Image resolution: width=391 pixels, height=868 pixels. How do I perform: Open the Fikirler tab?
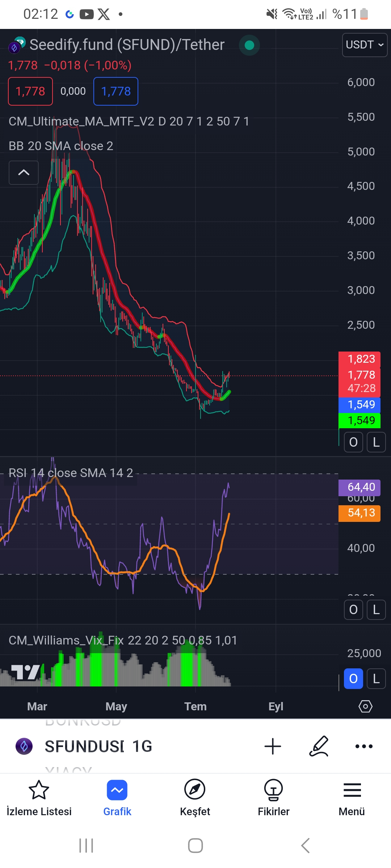274,799
